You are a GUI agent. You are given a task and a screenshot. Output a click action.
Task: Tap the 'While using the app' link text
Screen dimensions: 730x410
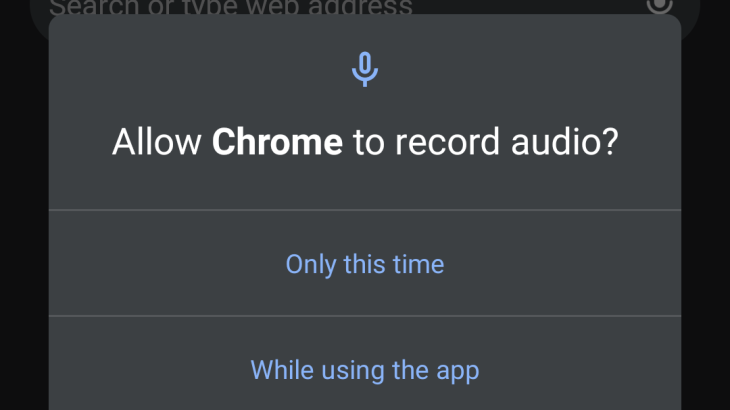tap(365, 370)
